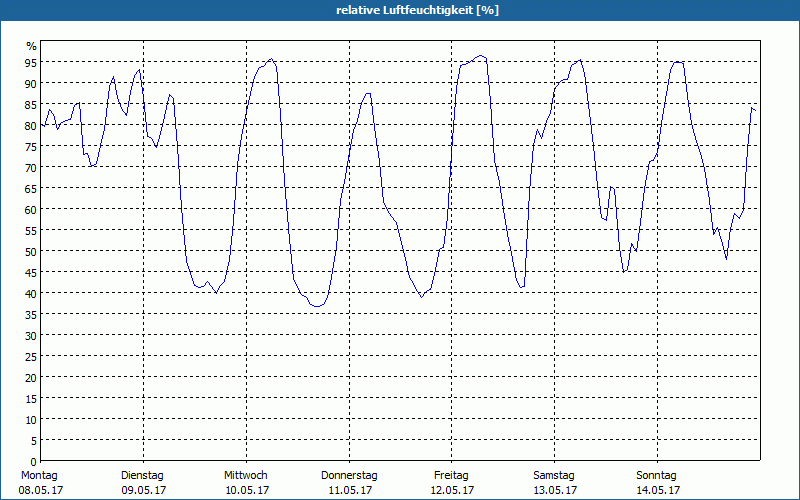Viewport: 800px width, 500px height.
Task: Pick the 'Donnerstag' day label
Action: [349, 475]
